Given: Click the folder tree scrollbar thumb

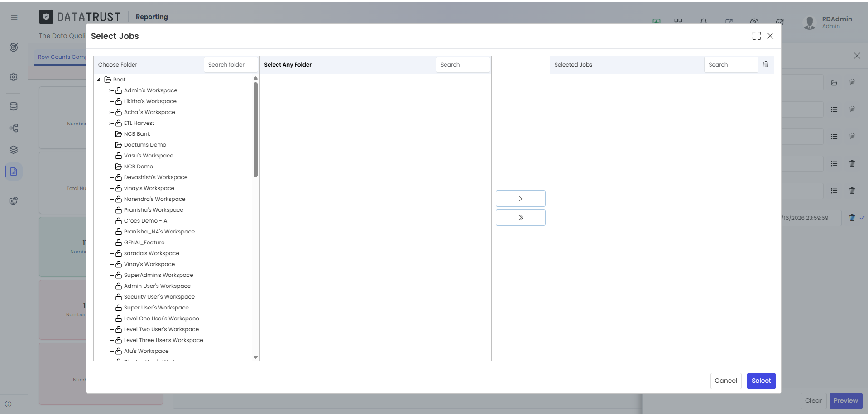Looking at the screenshot, I should pyautogui.click(x=255, y=130).
